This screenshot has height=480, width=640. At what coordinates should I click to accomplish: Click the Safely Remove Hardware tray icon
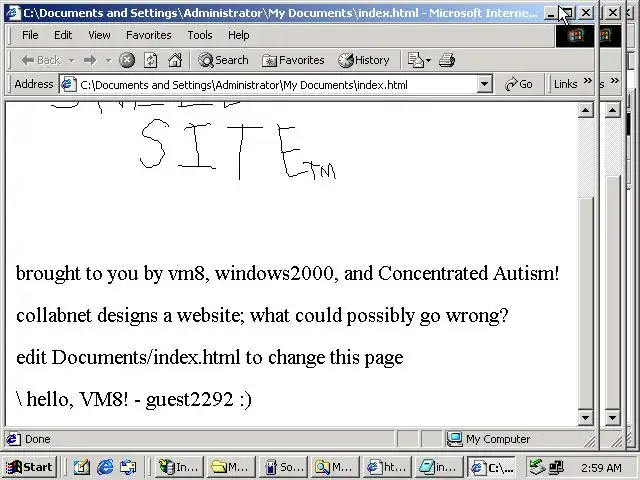[x=538, y=467]
